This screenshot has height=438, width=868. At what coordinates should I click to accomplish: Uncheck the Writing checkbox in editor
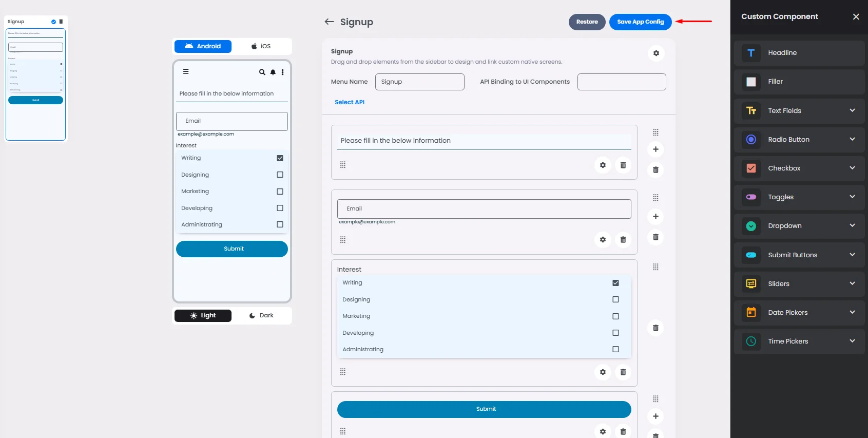[x=615, y=283]
